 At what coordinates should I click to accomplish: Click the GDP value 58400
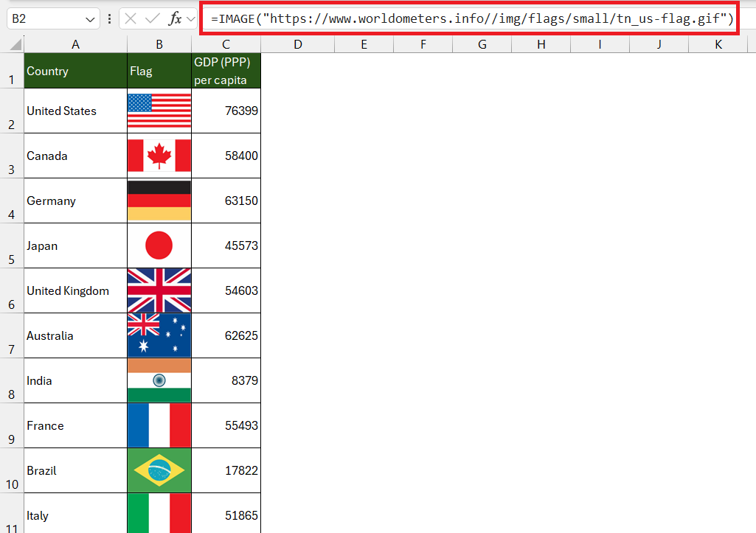(x=226, y=156)
